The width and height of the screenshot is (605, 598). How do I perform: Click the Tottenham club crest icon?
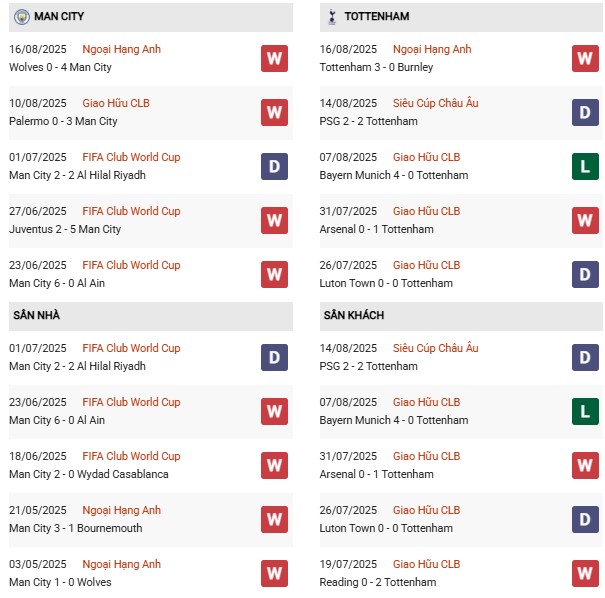[x=331, y=17]
